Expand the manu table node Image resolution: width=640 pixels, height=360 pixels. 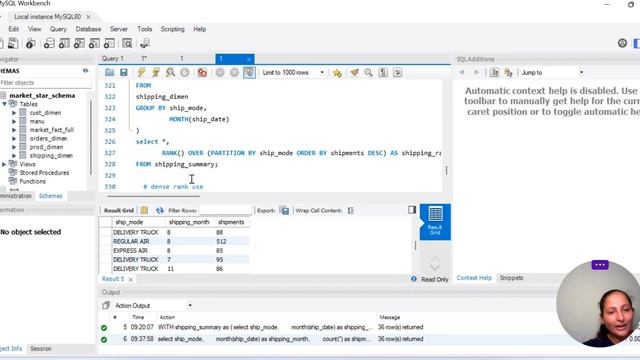pos(14,121)
